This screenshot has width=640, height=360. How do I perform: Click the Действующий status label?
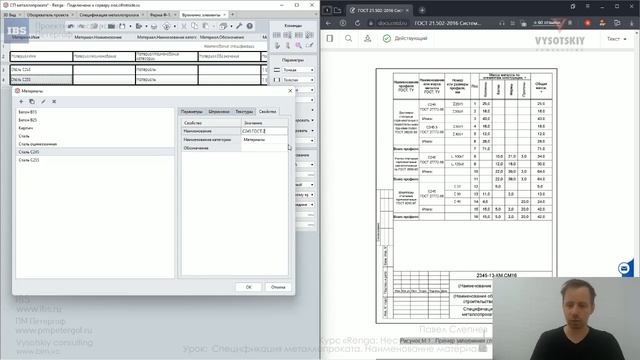pos(411,38)
